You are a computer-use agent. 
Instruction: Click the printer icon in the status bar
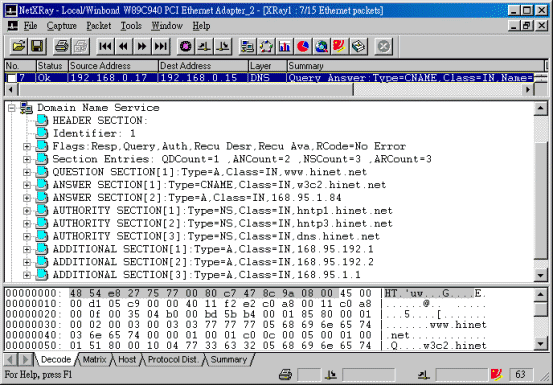point(285,374)
